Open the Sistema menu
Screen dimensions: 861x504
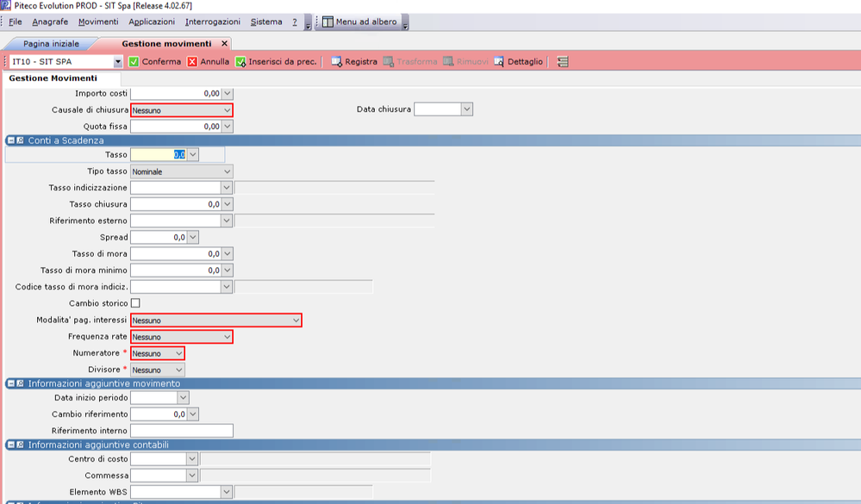tap(266, 22)
